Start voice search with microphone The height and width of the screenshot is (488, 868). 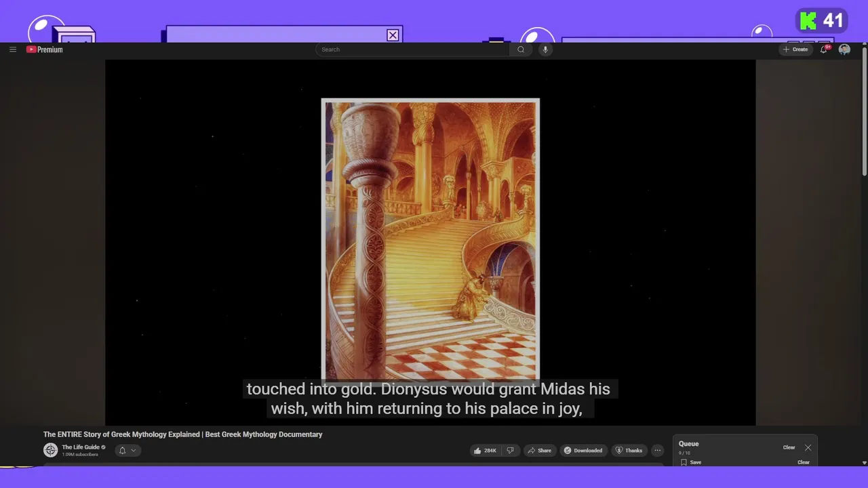click(x=545, y=49)
